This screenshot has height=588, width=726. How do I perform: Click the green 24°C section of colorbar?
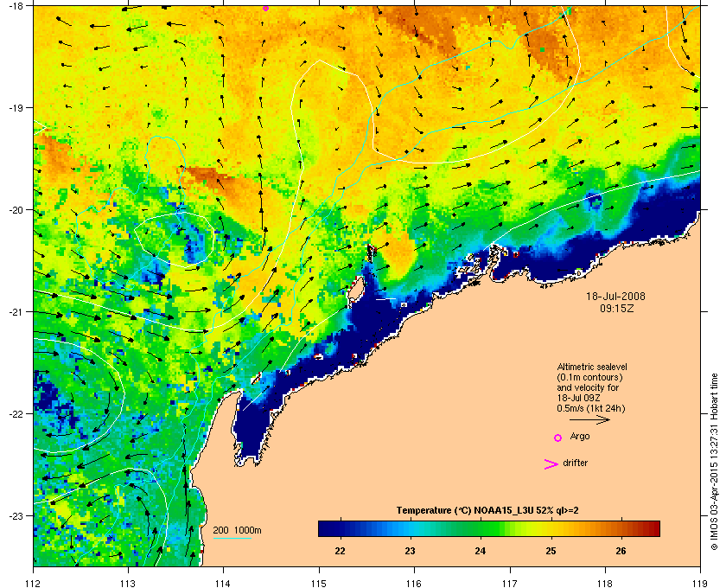[x=481, y=528]
